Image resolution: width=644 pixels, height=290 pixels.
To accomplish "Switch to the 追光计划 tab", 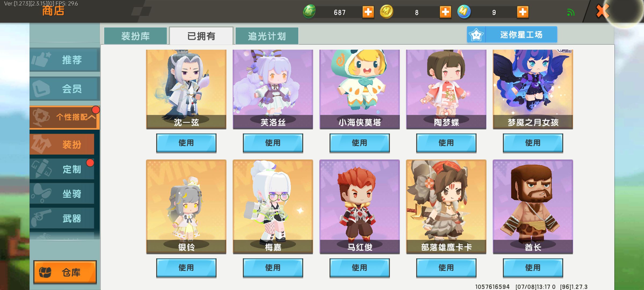I will pos(267,36).
